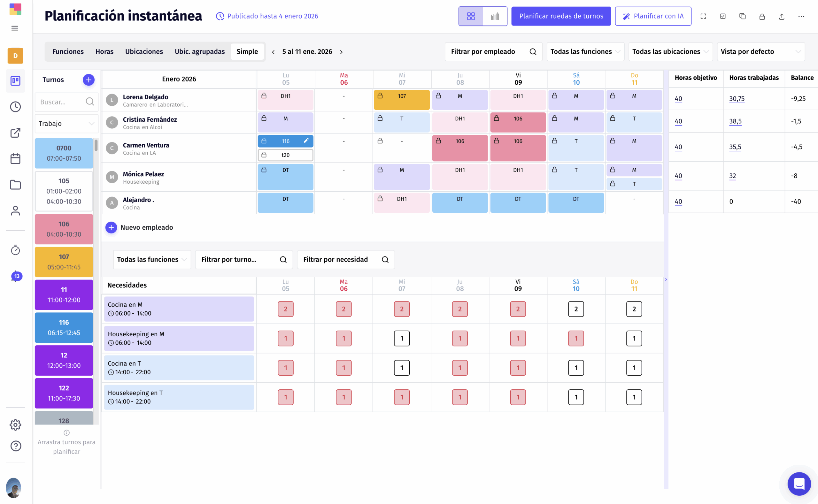The width and height of the screenshot is (818, 504).
Task: Select the yellow 107 shift swatch
Action: tap(64, 262)
